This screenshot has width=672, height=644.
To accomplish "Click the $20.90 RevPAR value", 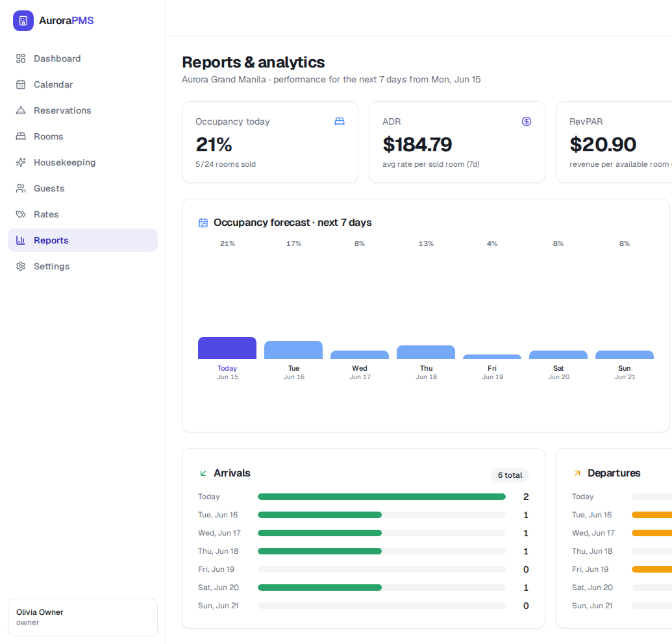I will [x=603, y=144].
